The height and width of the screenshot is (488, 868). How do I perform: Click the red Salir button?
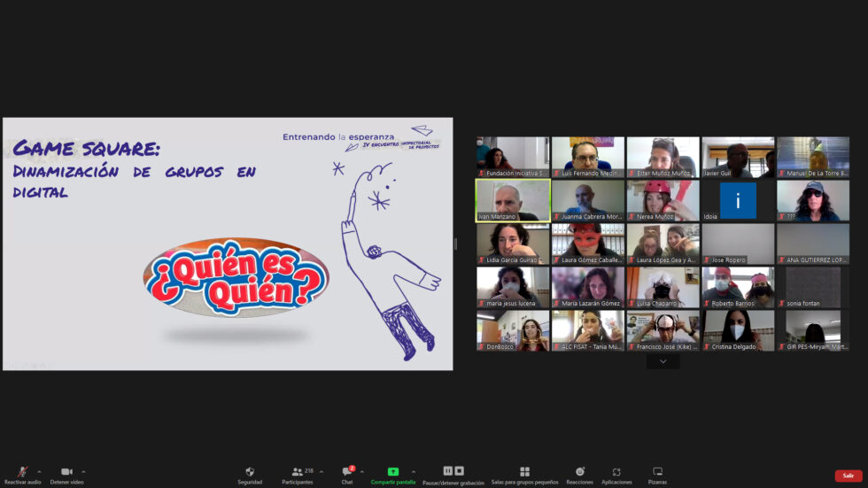pyautogui.click(x=848, y=476)
